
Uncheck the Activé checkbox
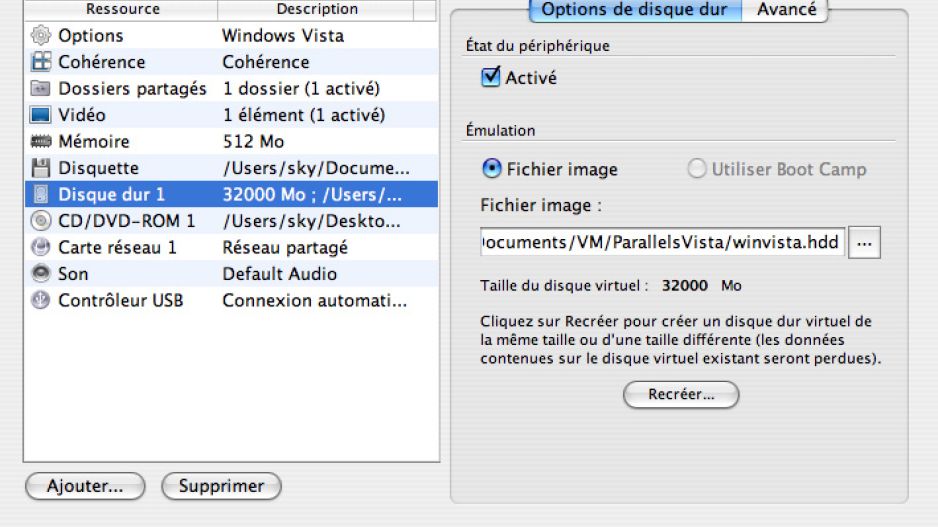click(491, 77)
